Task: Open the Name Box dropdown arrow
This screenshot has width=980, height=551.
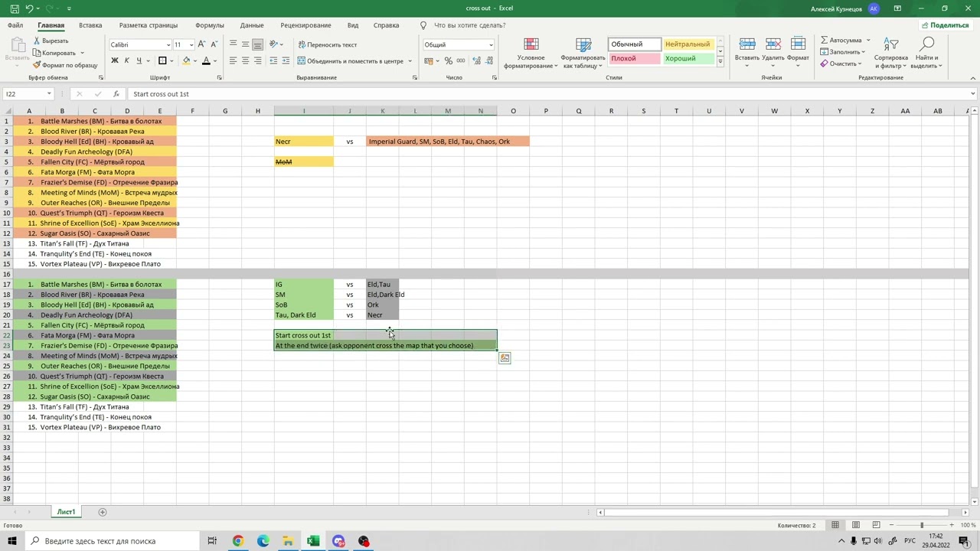Action: click(49, 94)
